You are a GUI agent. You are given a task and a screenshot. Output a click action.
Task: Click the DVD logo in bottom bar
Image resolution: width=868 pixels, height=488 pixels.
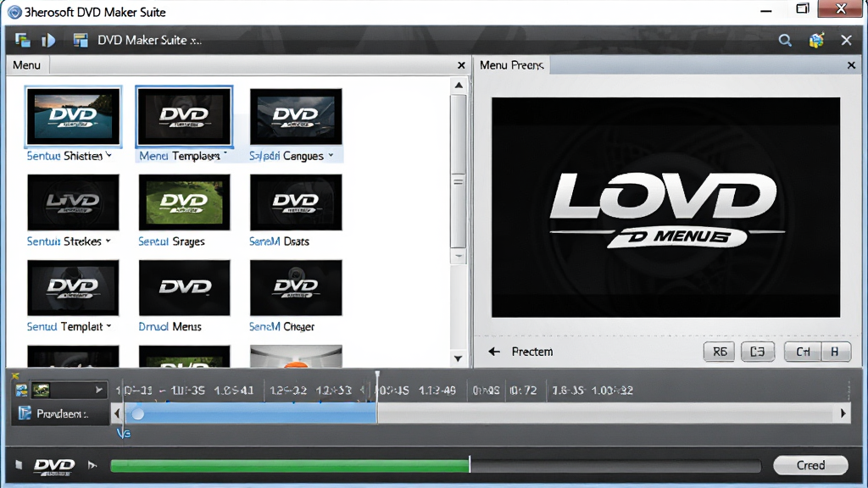click(54, 466)
